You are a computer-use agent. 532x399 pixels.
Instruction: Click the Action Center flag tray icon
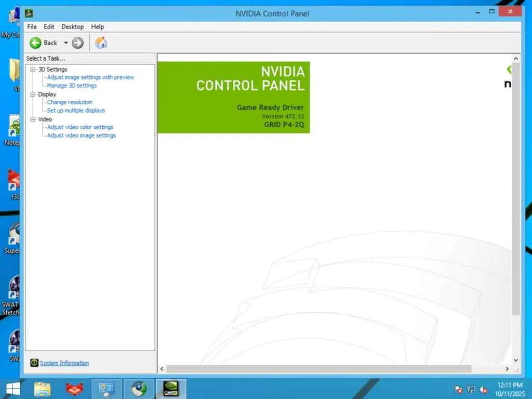[458, 390]
